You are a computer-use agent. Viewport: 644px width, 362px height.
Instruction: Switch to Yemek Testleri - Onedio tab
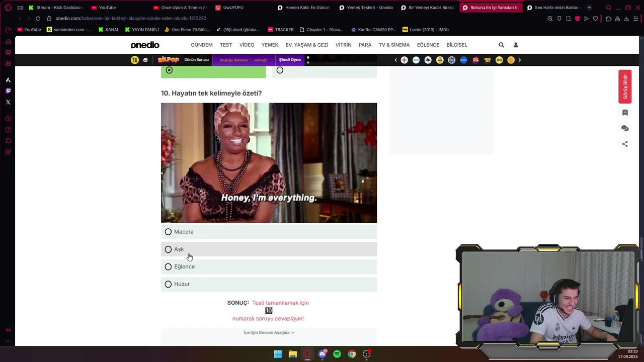click(x=366, y=8)
